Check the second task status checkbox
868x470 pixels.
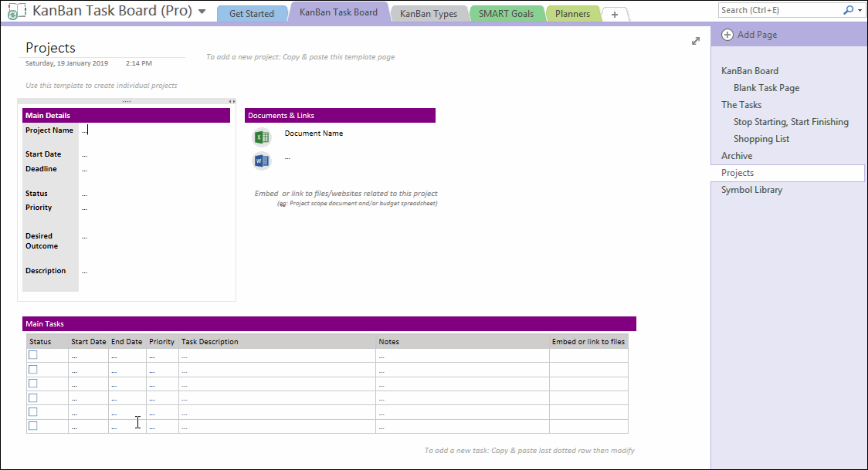point(33,370)
